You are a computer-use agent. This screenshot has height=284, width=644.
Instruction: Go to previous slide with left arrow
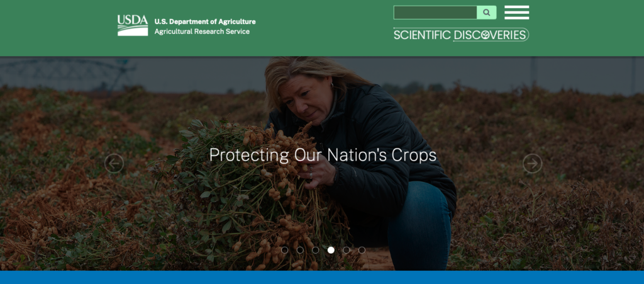tap(114, 164)
